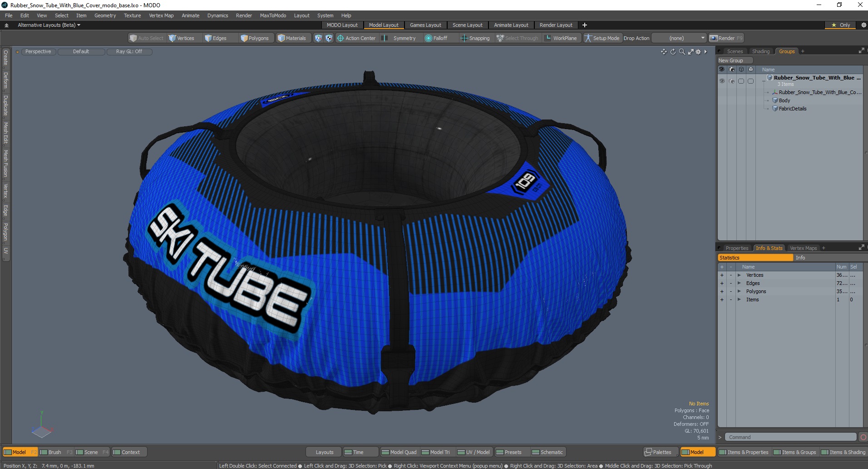Toggle visibility eye for Rubber_Snow_Tube group

point(722,81)
